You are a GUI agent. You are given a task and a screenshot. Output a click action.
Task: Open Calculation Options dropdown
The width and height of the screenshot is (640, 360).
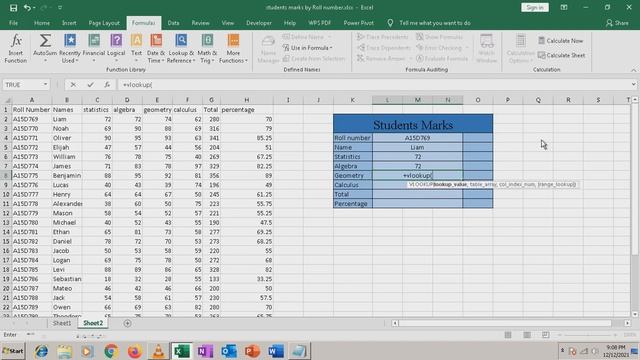520,49
